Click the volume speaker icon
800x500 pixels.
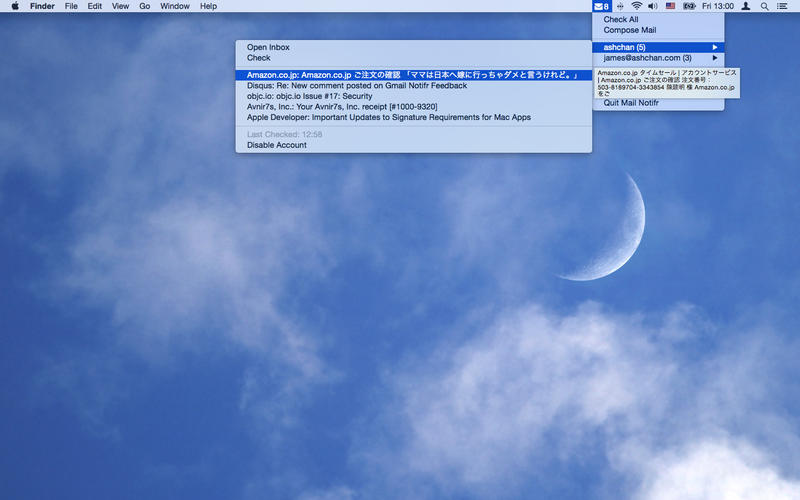click(x=653, y=6)
